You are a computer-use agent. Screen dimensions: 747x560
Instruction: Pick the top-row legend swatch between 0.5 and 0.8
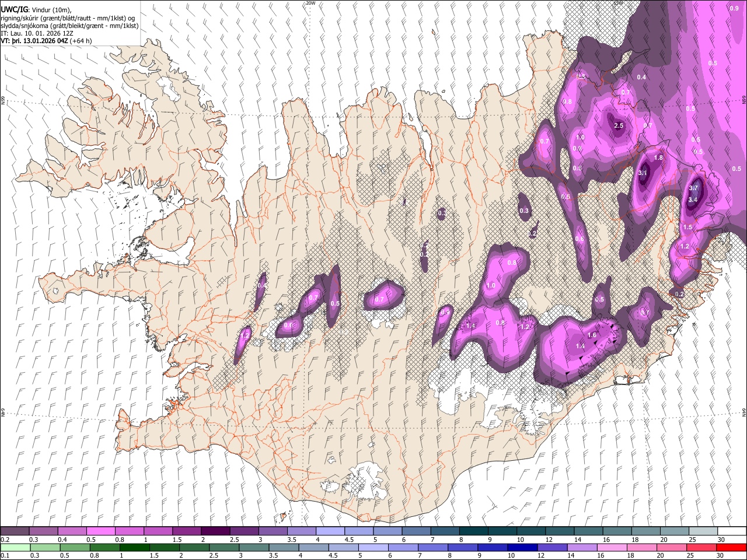(x=100, y=531)
